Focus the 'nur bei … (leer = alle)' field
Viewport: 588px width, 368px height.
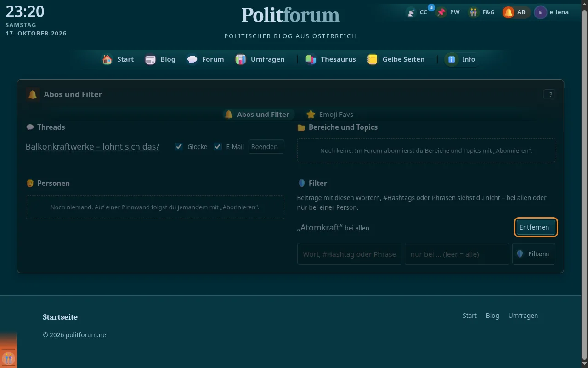tap(457, 254)
